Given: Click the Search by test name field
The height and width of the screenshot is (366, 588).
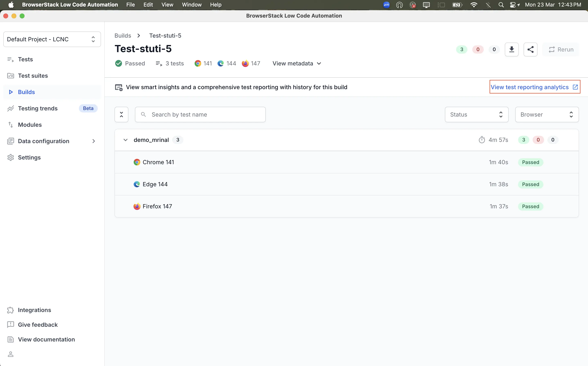Looking at the screenshot, I should 200,114.
